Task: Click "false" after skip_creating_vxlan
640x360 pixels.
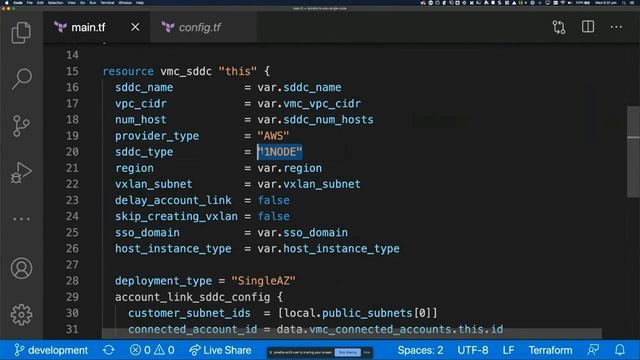Action: tap(273, 216)
